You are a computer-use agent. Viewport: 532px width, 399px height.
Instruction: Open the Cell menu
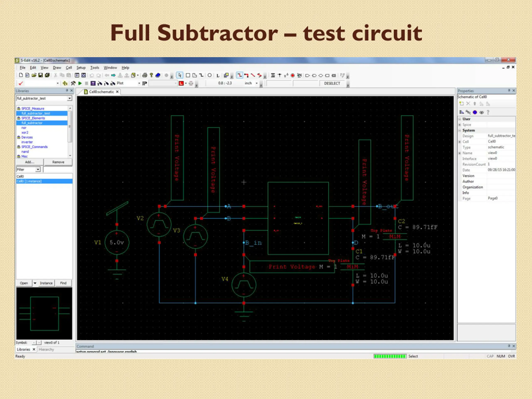[x=69, y=68]
